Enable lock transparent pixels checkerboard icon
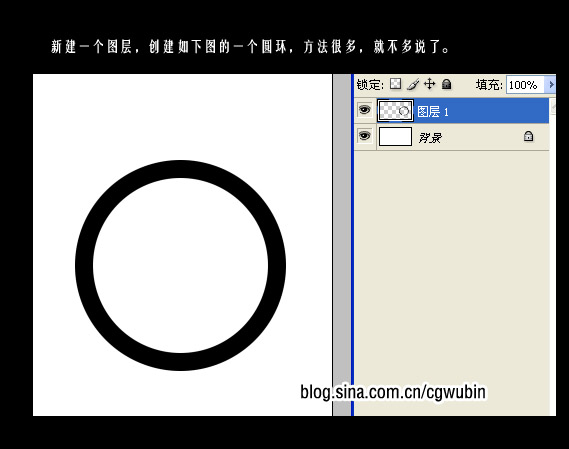 tap(396, 84)
